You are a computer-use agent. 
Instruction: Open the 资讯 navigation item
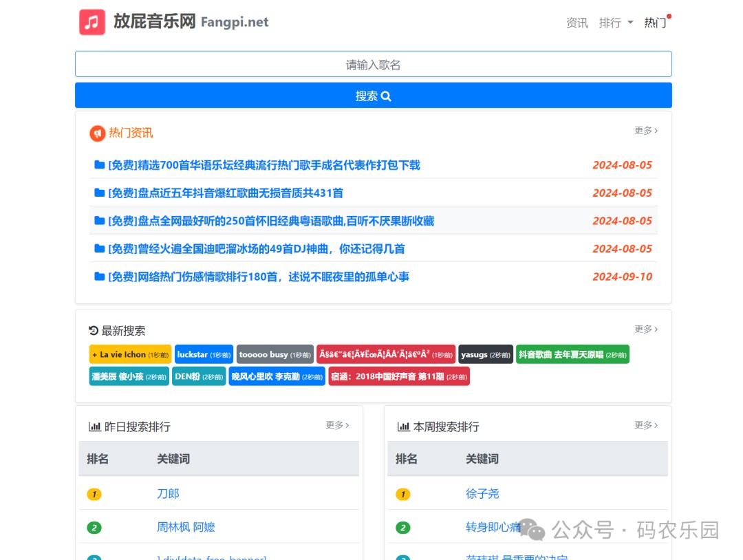(577, 23)
